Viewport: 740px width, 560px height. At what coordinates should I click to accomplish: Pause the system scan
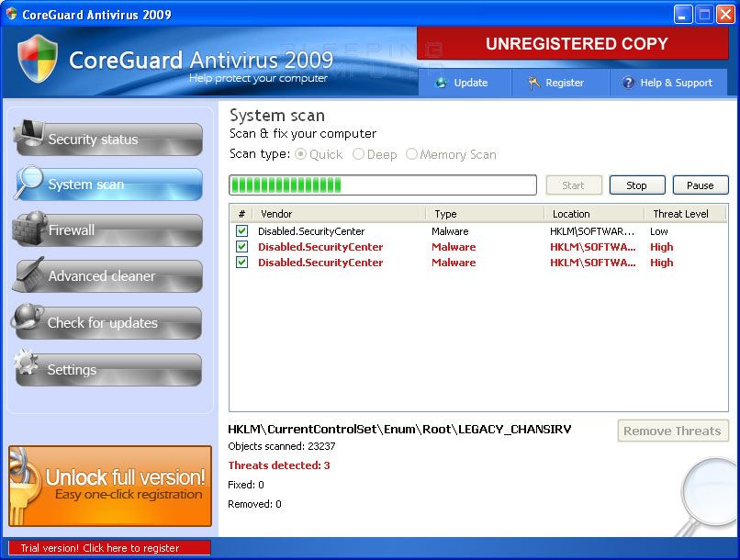700,185
